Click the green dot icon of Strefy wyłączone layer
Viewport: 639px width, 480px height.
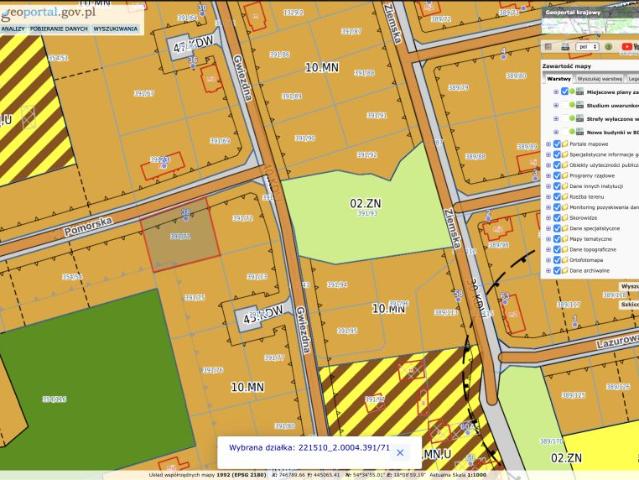click(x=572, y=119)
